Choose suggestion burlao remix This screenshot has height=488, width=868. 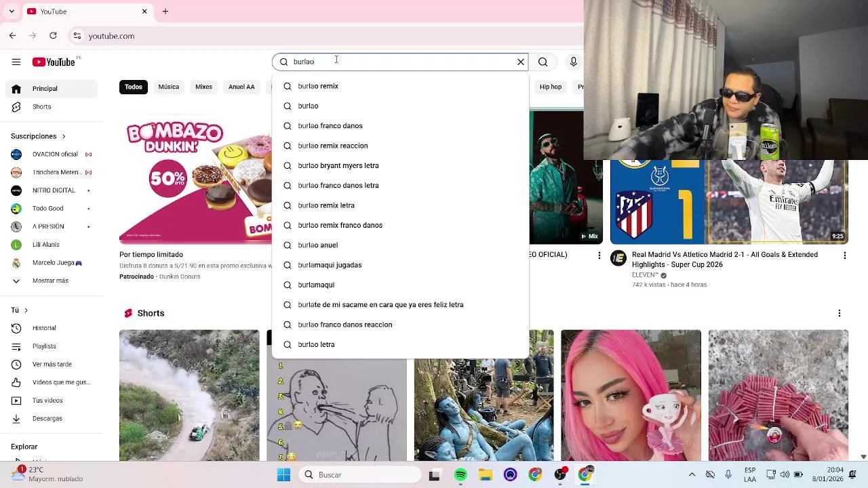(400, 86)
